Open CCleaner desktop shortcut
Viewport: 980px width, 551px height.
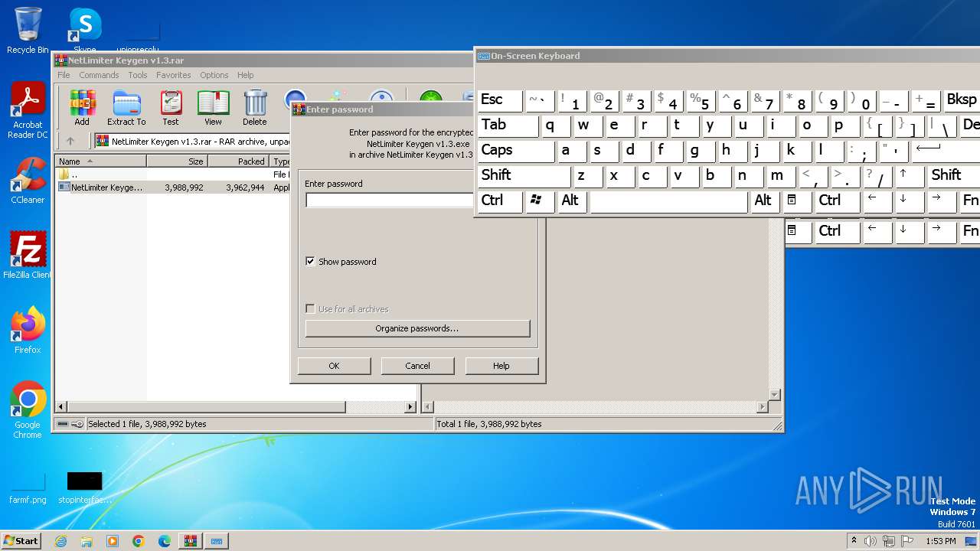pyautogui.click(x=28, y=181)
